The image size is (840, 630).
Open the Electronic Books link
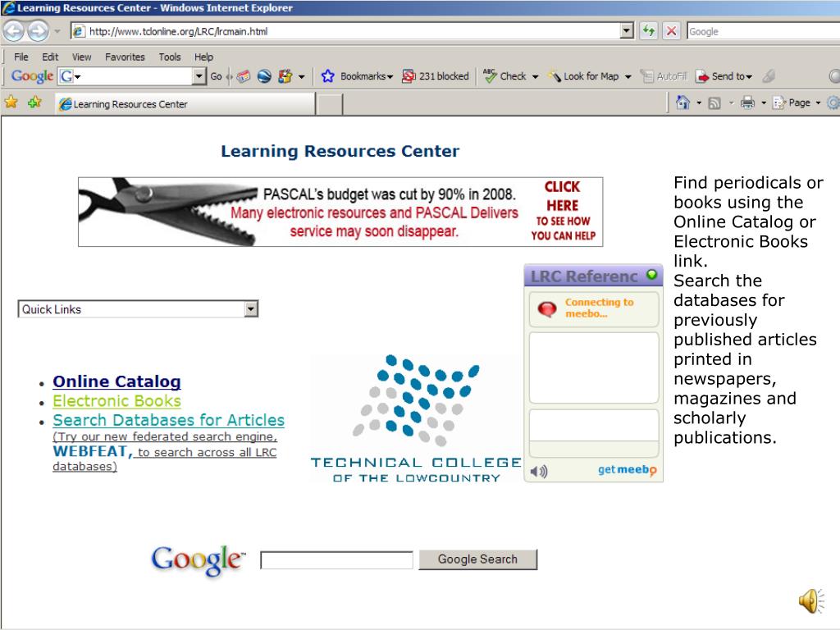(x=116, y=400)
